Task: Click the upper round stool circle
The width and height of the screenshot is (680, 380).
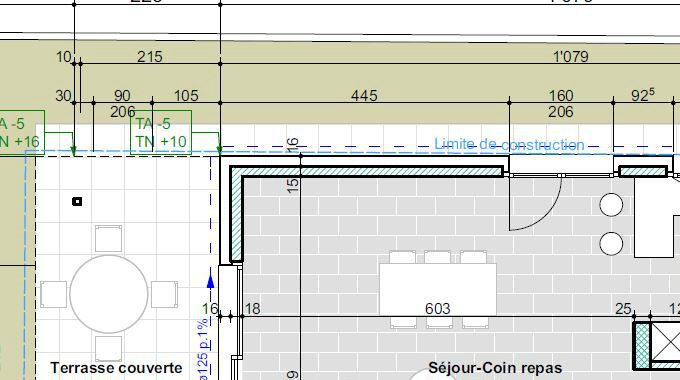Action: (611, 205)
